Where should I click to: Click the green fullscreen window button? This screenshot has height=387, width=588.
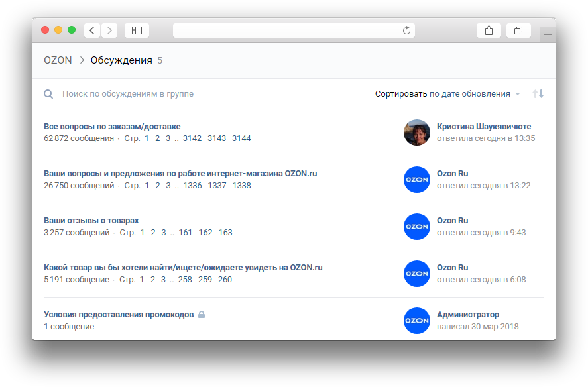pos(72,30)
